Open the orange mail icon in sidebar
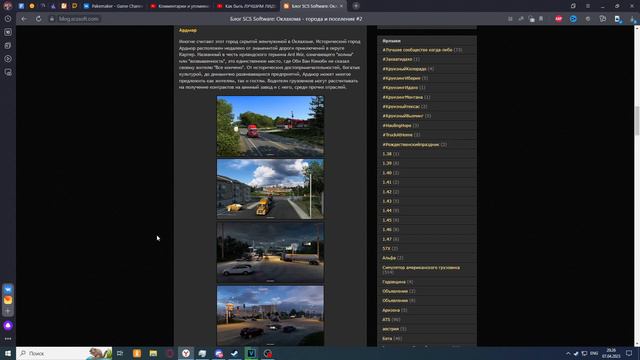This screenshot has height=360, width=640. (8, 300)
